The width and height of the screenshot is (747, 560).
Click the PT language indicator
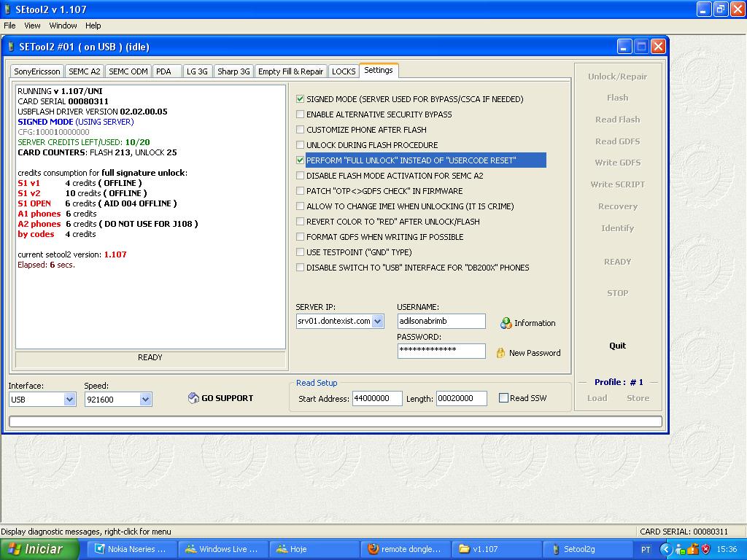pos(646,550)
